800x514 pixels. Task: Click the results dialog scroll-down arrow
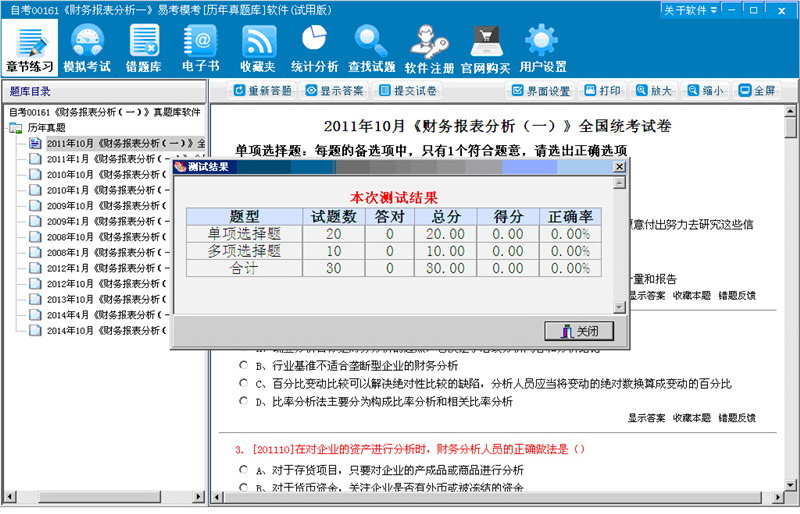pyautogui.click(x=619, y=307)
